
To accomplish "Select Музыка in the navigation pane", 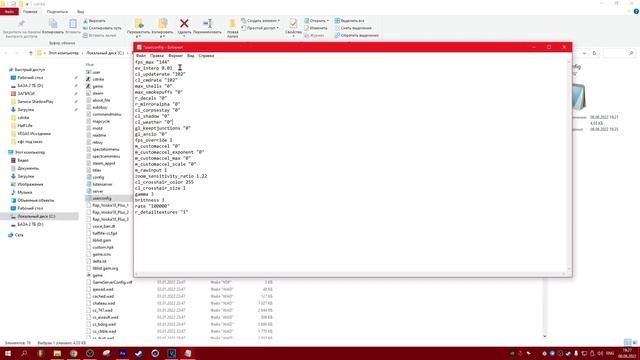I will (x=24, y=192).
